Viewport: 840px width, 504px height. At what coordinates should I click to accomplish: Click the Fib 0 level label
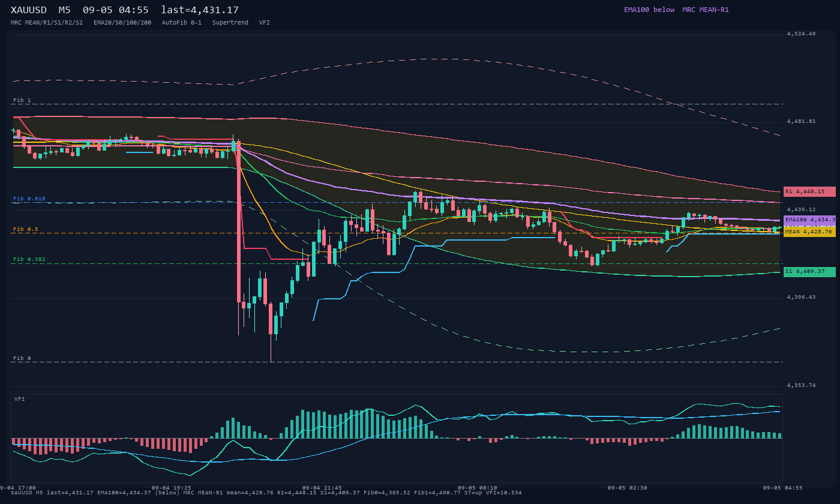(22, 358)
